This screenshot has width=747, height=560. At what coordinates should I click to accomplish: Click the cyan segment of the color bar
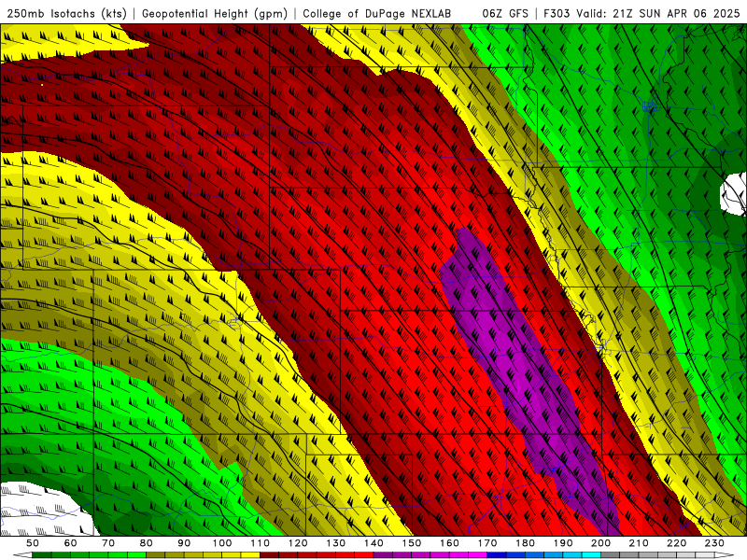click(x=591, y=555)
